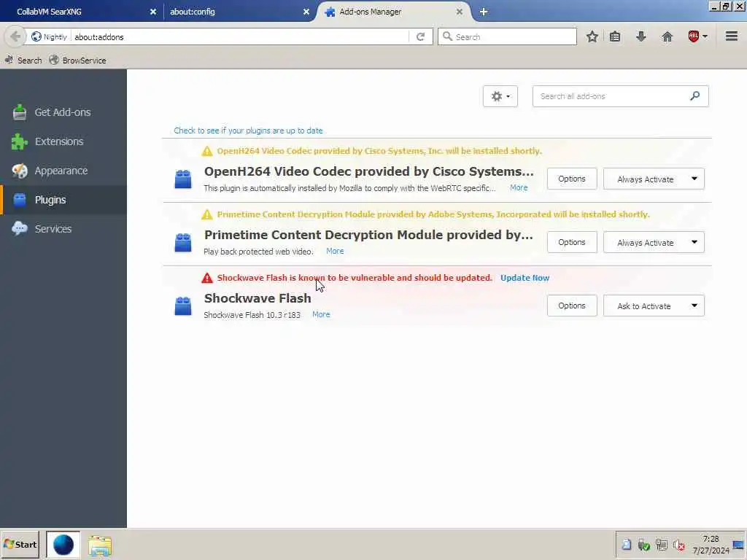The width and height of the screenshot is (747, 560).
Task: Open the Search bookmark in bookmarks toolbar
Action: click(x=23, y=61)
